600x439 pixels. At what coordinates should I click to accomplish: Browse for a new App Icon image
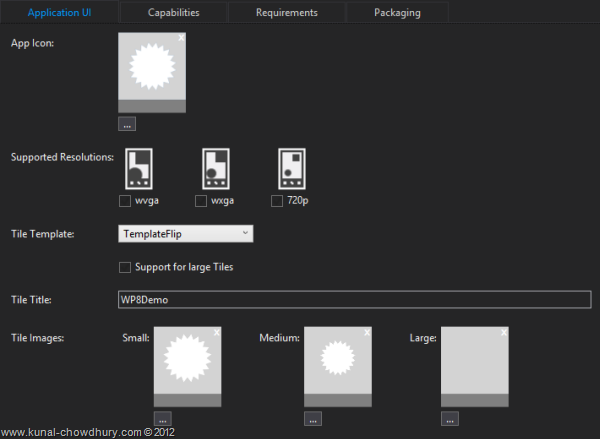[x=127, y=124]
